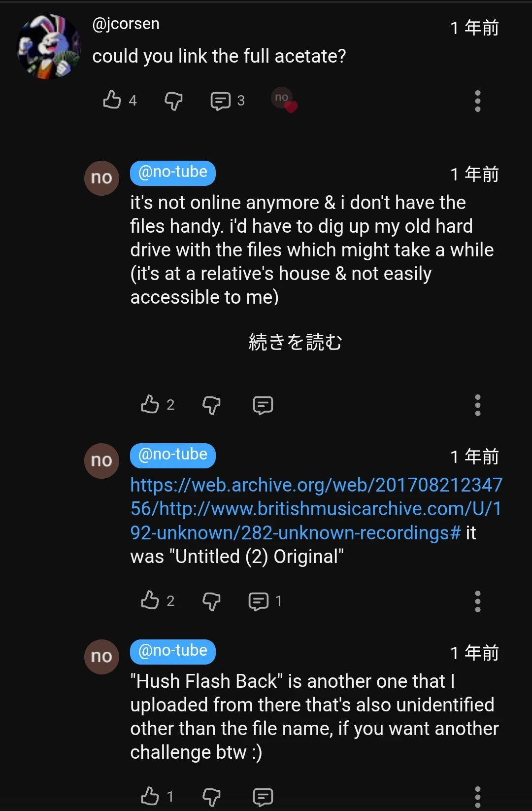
Task: Open jcorsen's rabbit avatar profile picture
Action: (48, 46)
